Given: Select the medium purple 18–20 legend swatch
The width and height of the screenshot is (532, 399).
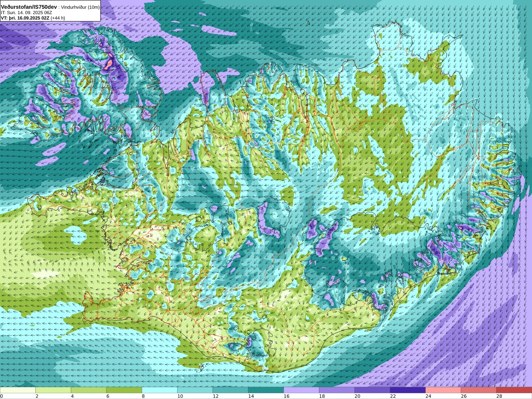Looking at the screenshot, I should (337, 390).
